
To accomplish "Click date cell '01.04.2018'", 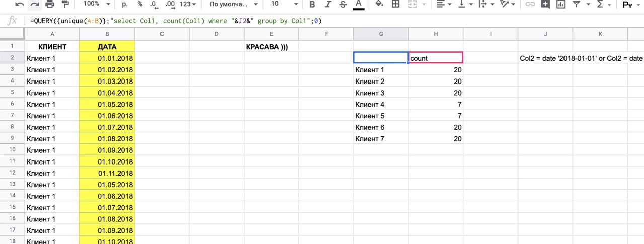I will tap(107, 93).
